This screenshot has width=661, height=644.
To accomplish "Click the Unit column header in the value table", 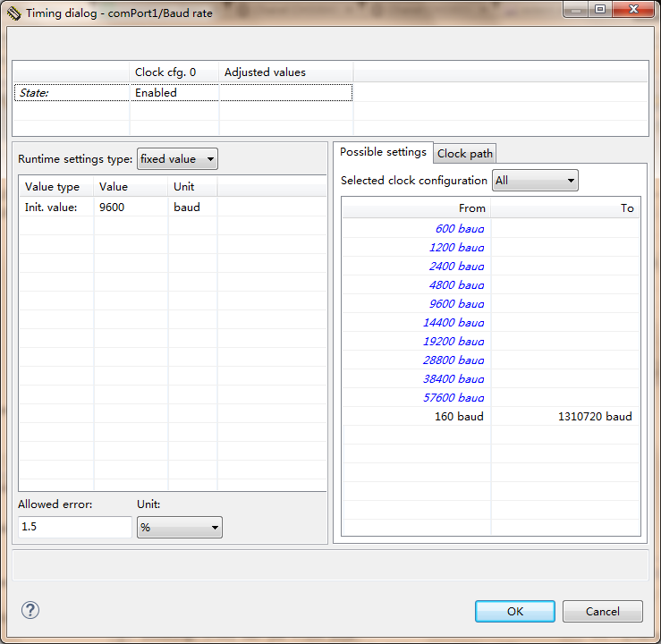I will click(x=192, y=187).
